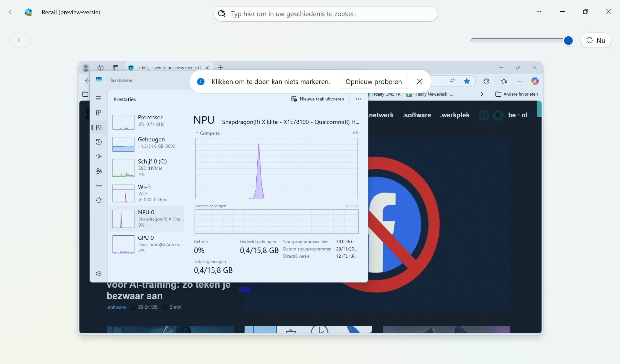Viewport: 620px width, 364px height.
Task: Click the favorite star in address bar
Action: 467,81
